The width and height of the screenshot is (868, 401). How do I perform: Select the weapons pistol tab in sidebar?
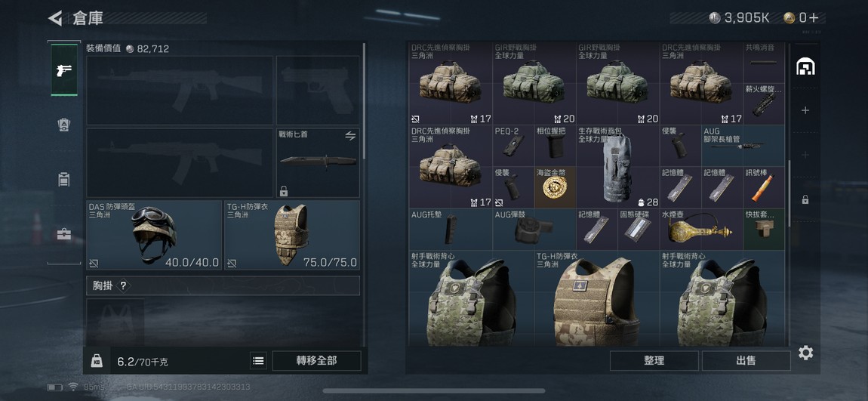pyautogui.click(x=64, y=69)
